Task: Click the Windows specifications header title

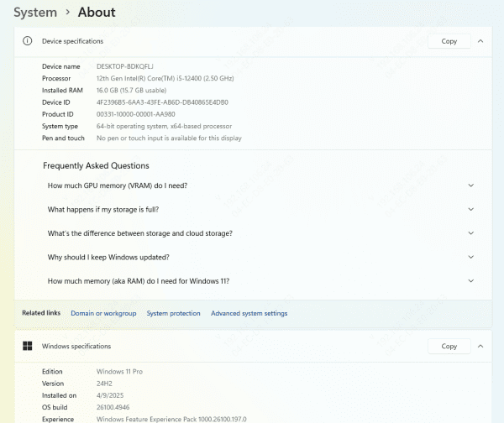Action: 76,346
